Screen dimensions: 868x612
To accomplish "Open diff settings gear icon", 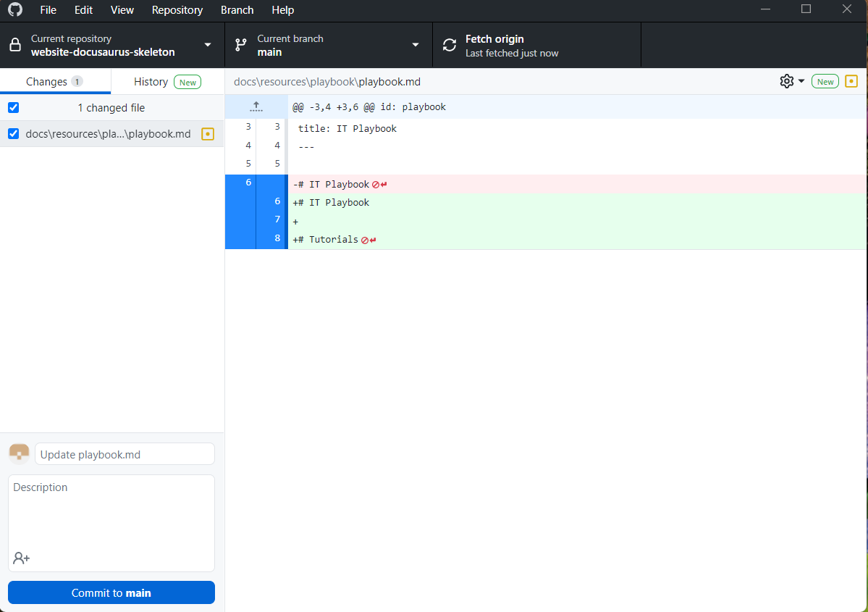I will point(787,82).
